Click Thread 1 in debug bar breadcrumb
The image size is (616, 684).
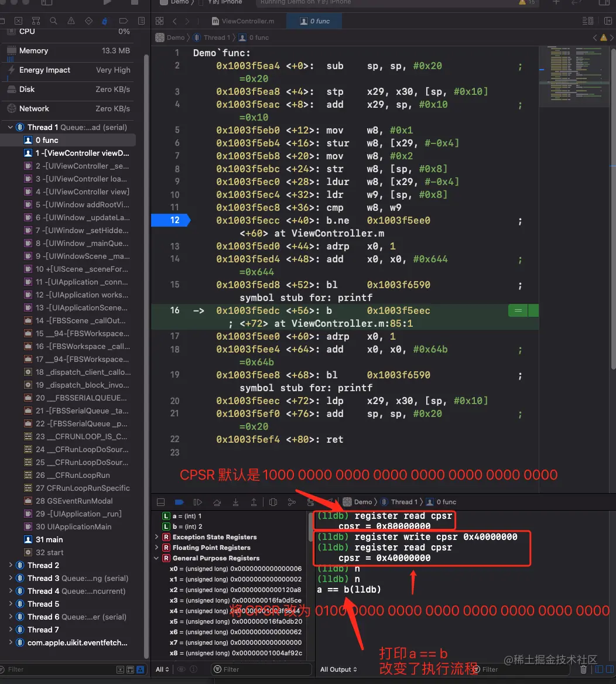click(399, 502)
